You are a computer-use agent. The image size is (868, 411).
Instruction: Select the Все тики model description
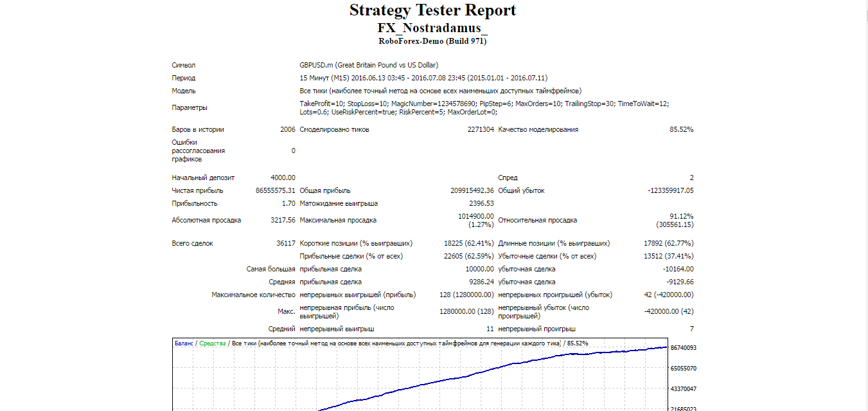click(x=441, y=91)
